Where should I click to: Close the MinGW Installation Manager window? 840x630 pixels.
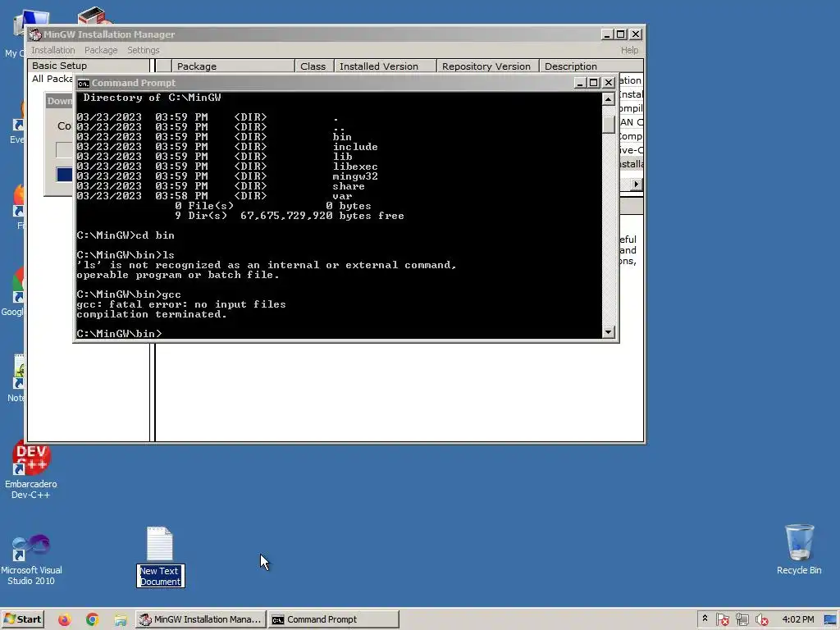click(x=636, y=34)
